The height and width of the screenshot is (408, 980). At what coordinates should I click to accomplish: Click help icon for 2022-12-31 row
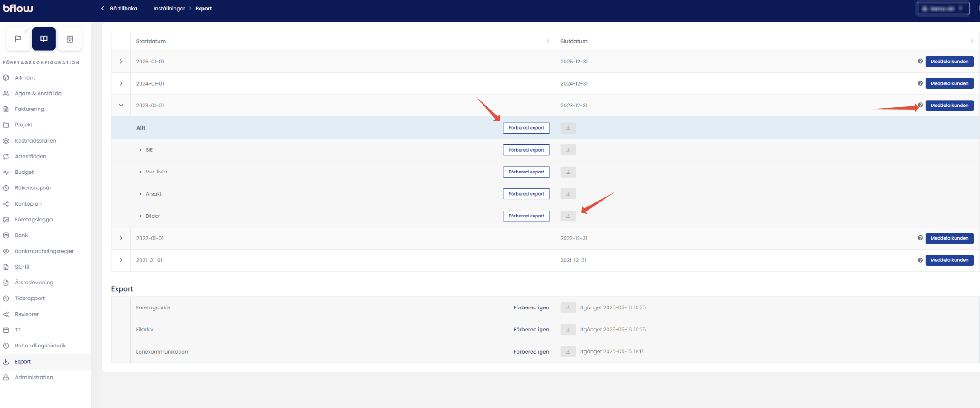tap(920, 238)
